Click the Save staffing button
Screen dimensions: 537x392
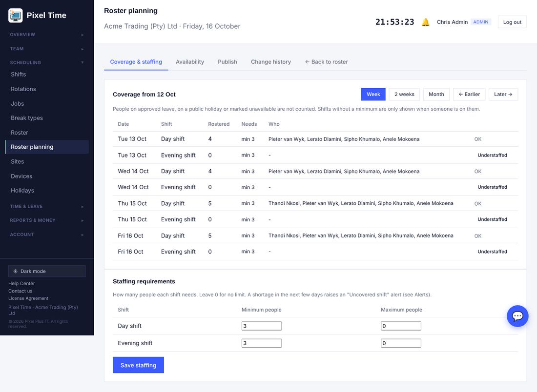click(x=138, y=365)
